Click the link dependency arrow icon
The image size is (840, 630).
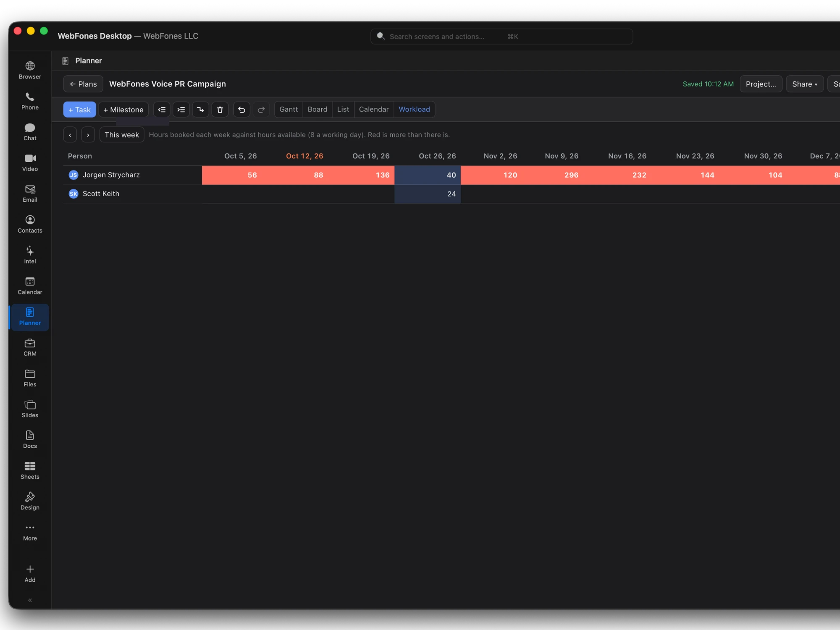coord(200,110)
